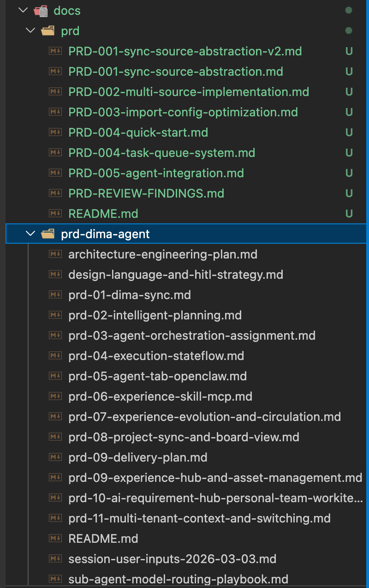Open session-user-inputs-2026-03-03.md file
Viewport: 369px width, 588px height.
click(172, 559)
